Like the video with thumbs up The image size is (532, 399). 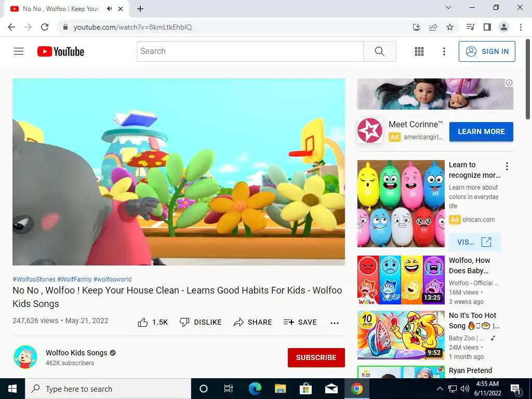[x=153, y=322]
